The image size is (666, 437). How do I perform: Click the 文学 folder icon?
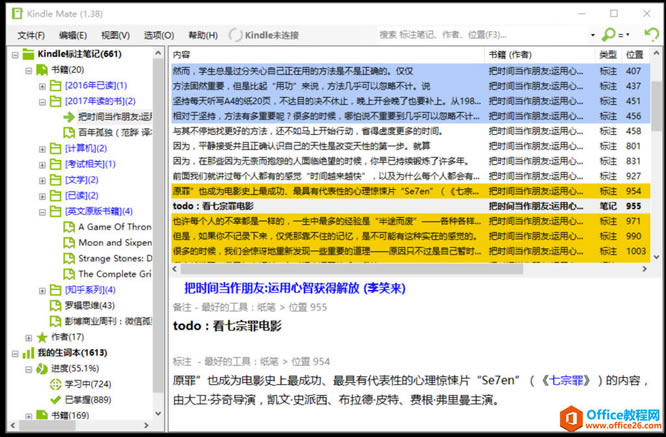[55, 180]
